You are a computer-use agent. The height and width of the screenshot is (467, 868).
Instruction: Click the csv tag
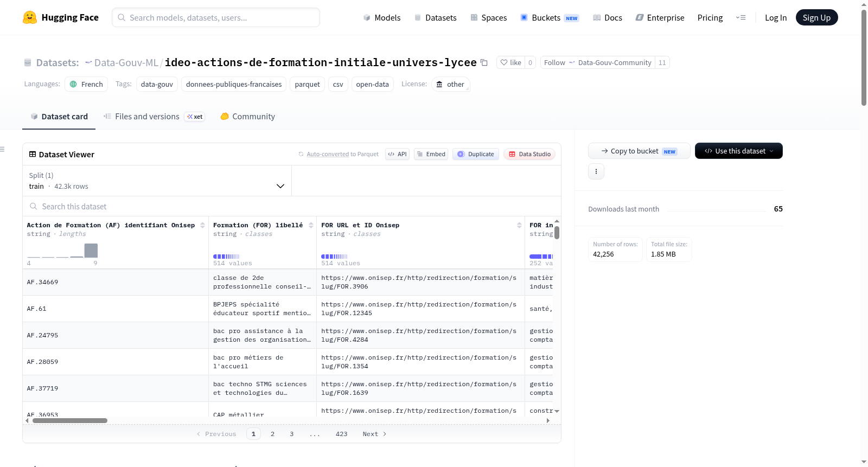click(x=338, y=84)
